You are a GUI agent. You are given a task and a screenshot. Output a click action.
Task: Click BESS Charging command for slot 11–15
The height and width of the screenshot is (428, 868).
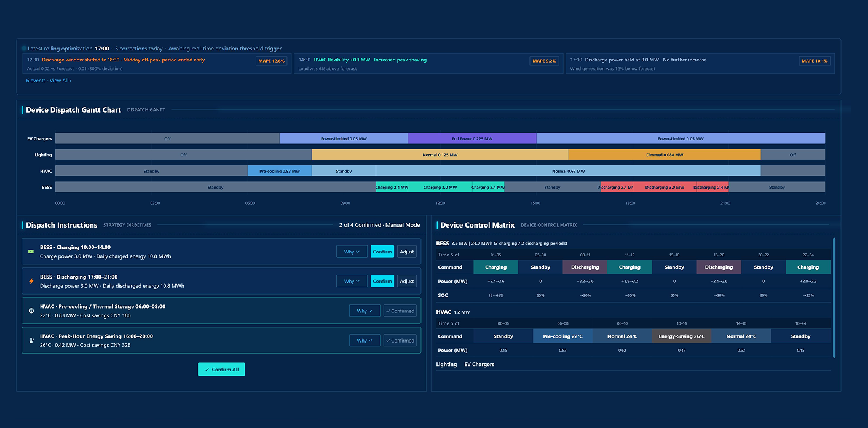click(x=629, y=267)
